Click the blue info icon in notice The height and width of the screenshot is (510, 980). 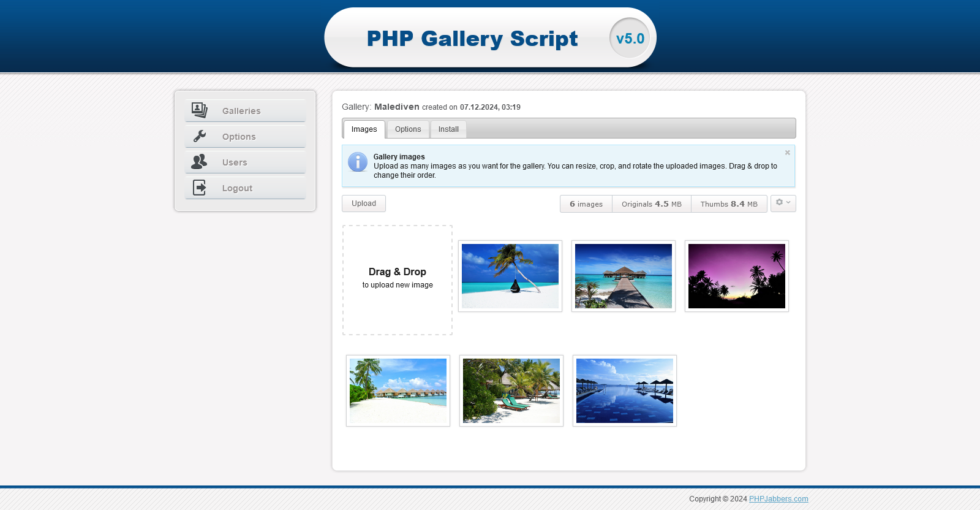click(358, 162)
